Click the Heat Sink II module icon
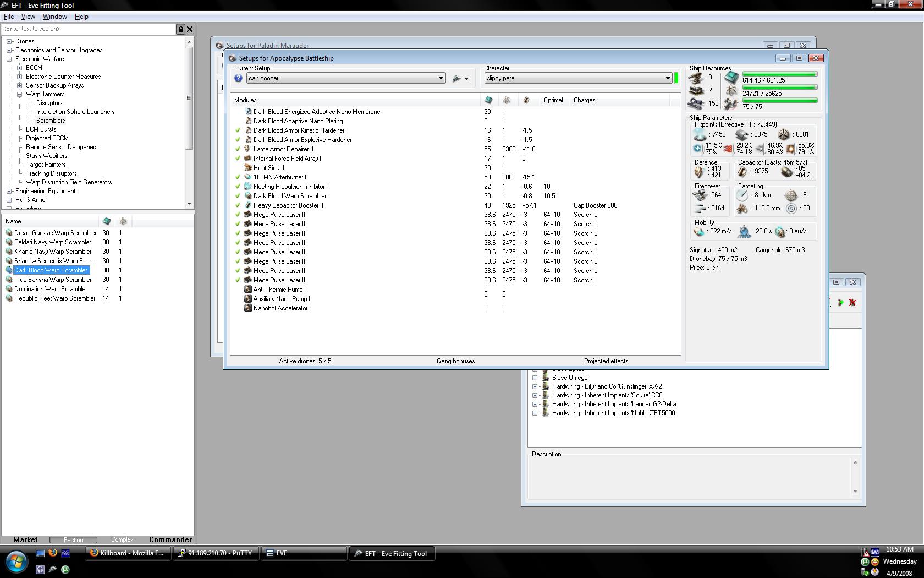924x578 pixels. point(248,168)
